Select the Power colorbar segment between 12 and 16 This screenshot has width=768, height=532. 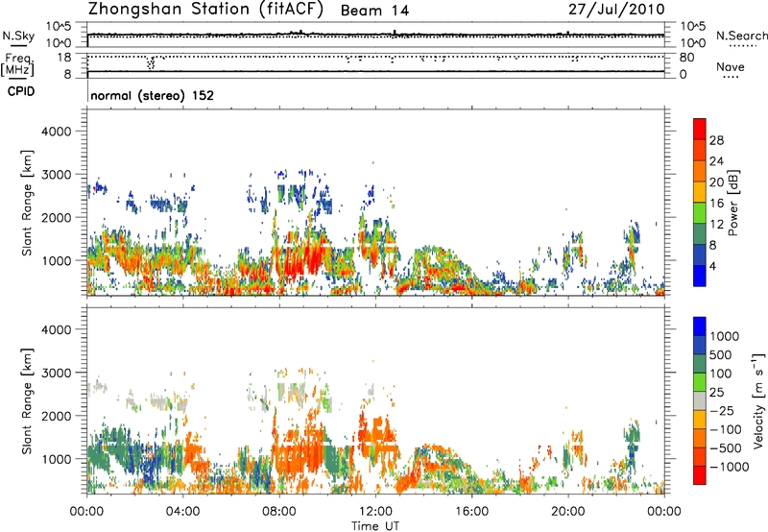[x=700, y=213]
